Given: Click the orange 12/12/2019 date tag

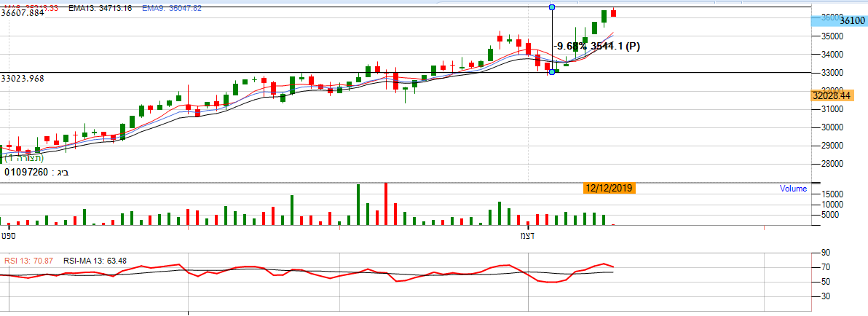Looking at the screenshot, I should click(x=609, y=189).
